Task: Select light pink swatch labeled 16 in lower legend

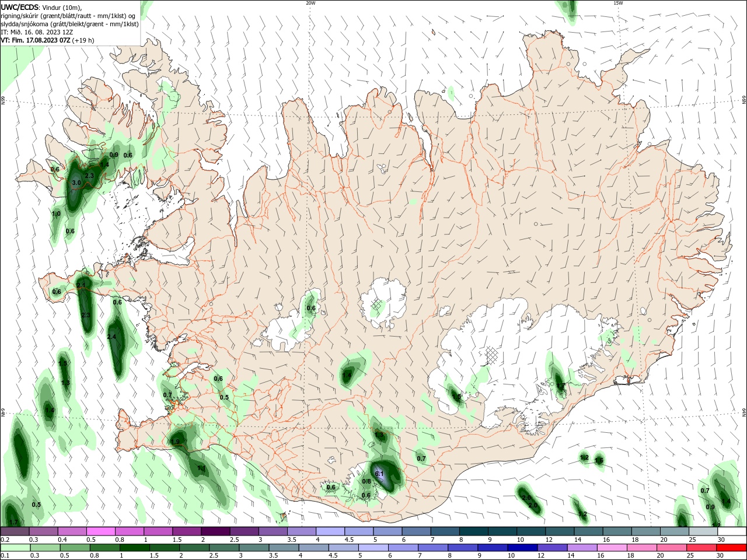Action: coord(612,548)
